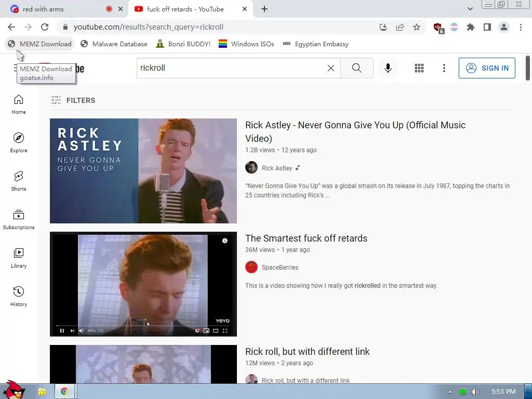Mute the preview player volume

(82, 331)
